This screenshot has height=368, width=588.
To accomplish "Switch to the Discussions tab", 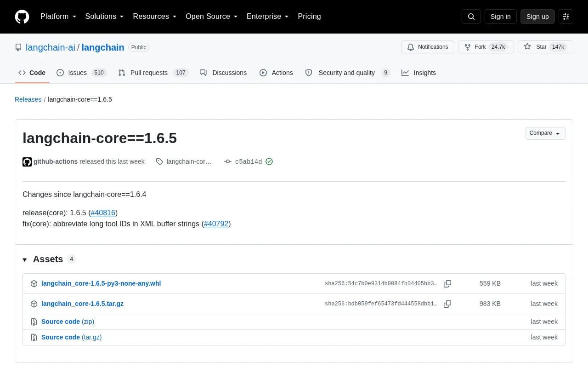I will point(223,73).
